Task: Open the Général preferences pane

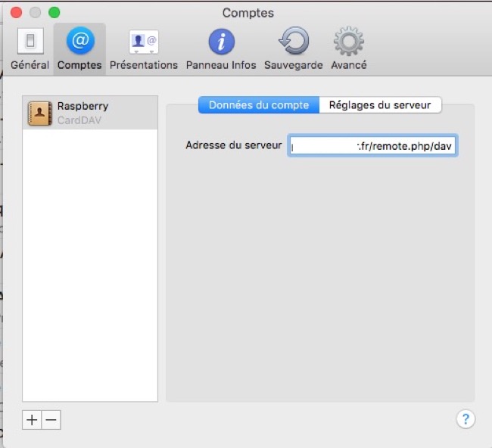Action: pyautogui.click(x=30, y=48)
